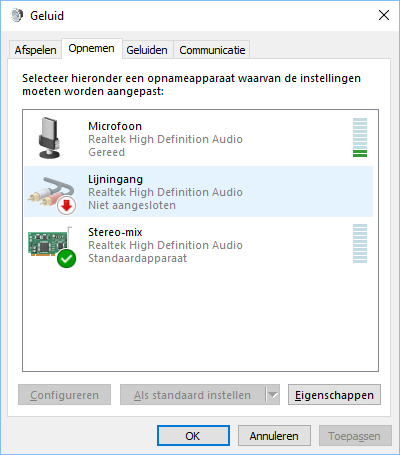Image resolution: width=400 pixels, height=455 pixels.
Task: Click the green default-device checkmark badge
Action: (x=66, y=258)
